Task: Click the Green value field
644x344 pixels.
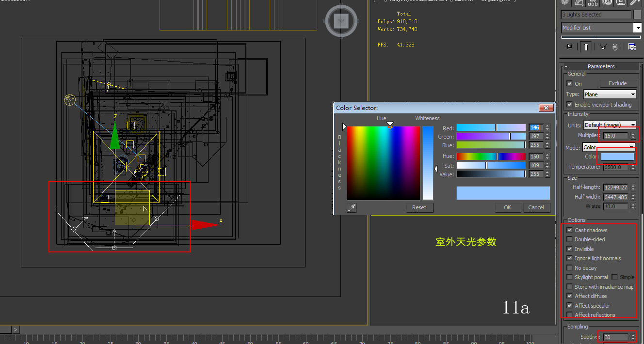Action: 536,137
